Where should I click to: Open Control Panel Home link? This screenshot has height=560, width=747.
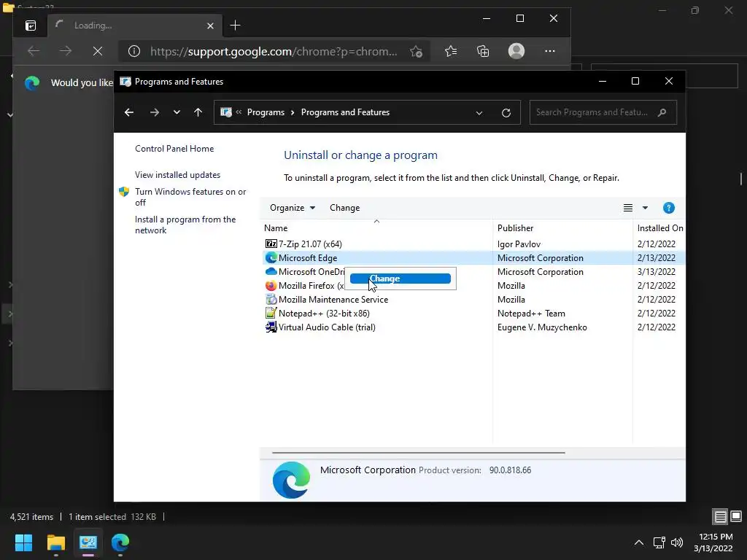pos(174,149)
